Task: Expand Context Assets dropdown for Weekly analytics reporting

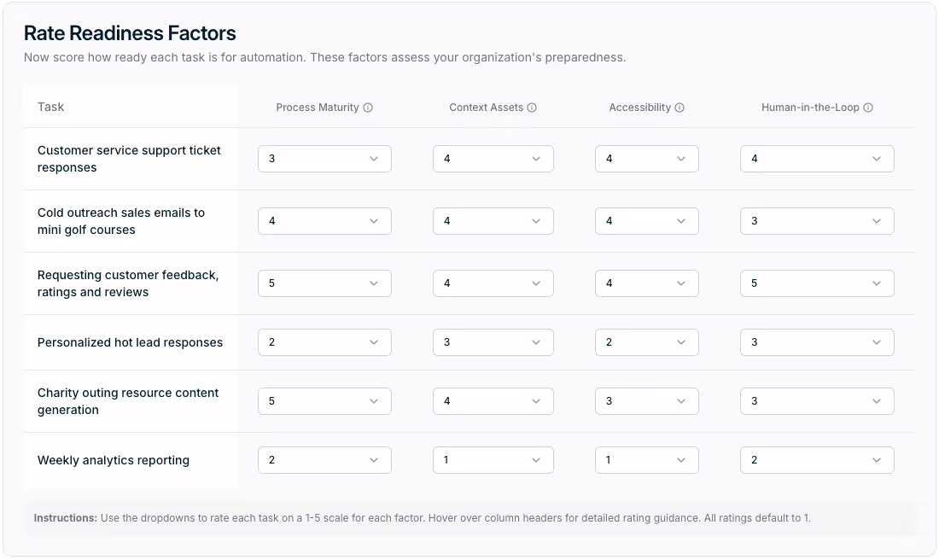Action: pos(493,460)
